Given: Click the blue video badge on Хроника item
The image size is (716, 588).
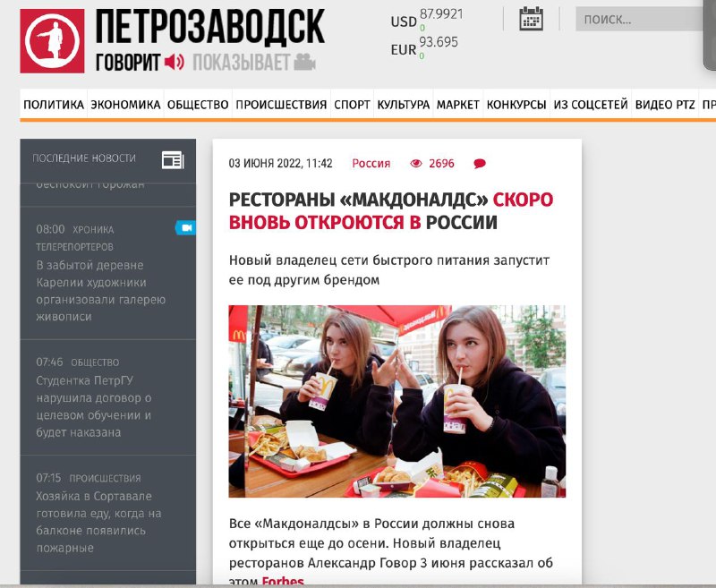Looking at the screenshot, I should pos(186,227).
